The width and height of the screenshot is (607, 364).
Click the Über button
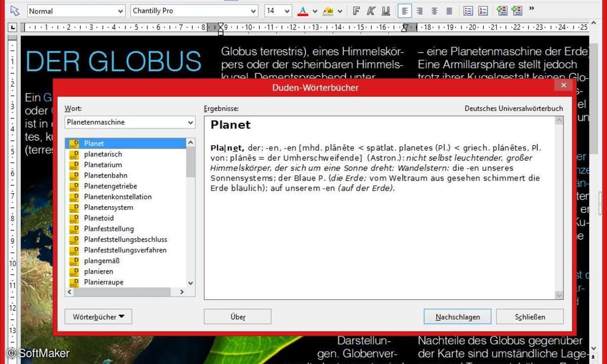point(238,317)
